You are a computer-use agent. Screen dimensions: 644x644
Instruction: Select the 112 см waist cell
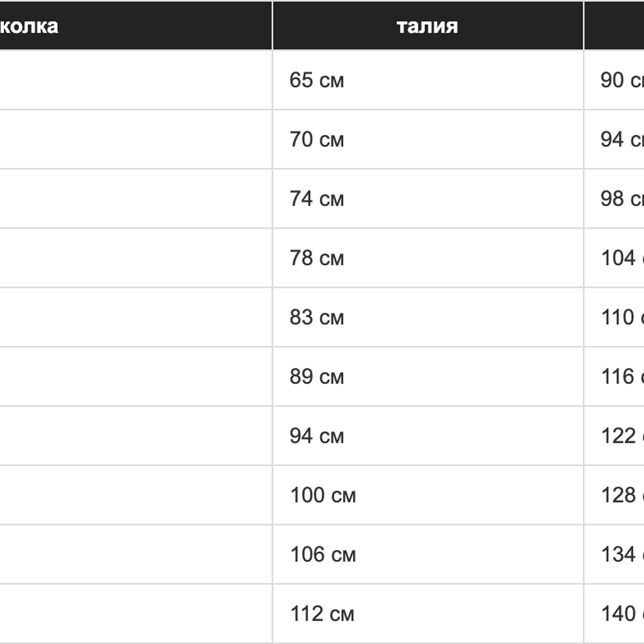[x=322, y=613]
